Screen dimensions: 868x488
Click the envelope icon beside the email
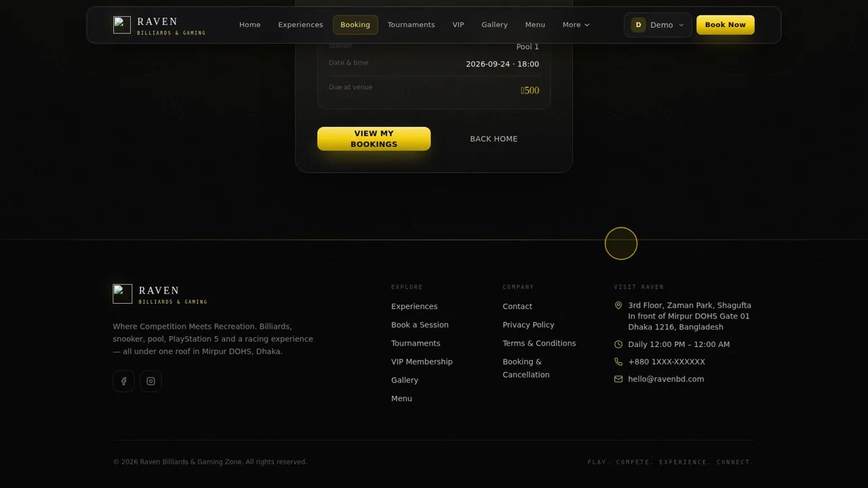click(x=618, y=380)
